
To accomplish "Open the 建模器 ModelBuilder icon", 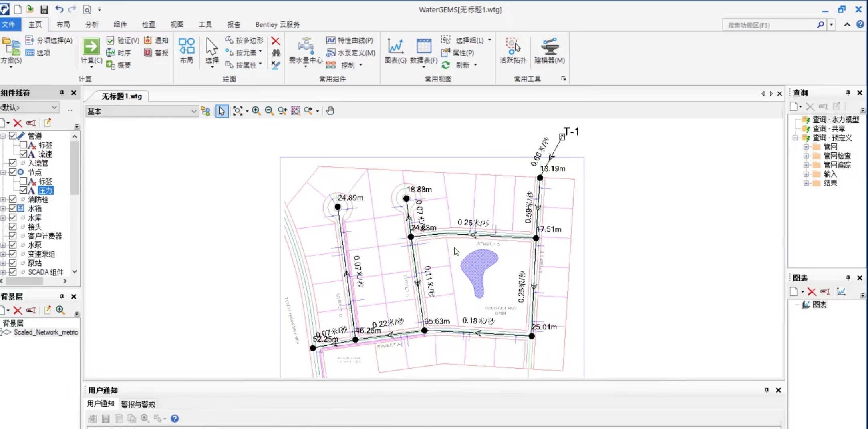I will coord(550,46).
